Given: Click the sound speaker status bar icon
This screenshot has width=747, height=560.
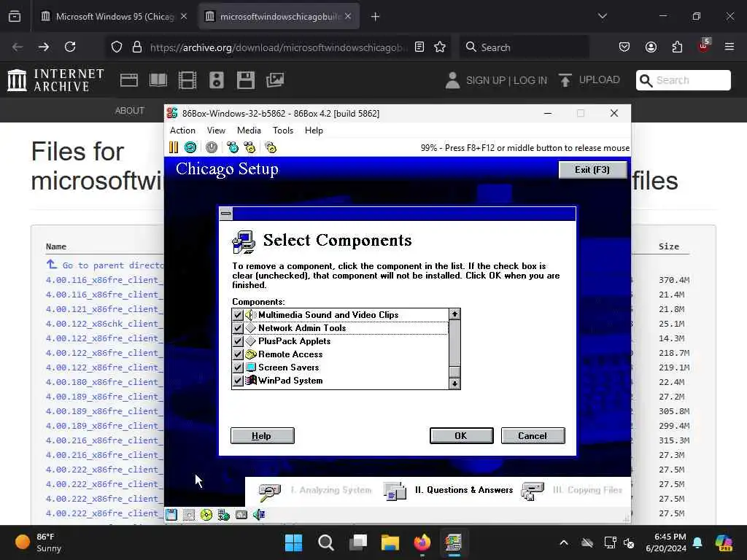Looking at the screenshot, I should click(259, 514).
